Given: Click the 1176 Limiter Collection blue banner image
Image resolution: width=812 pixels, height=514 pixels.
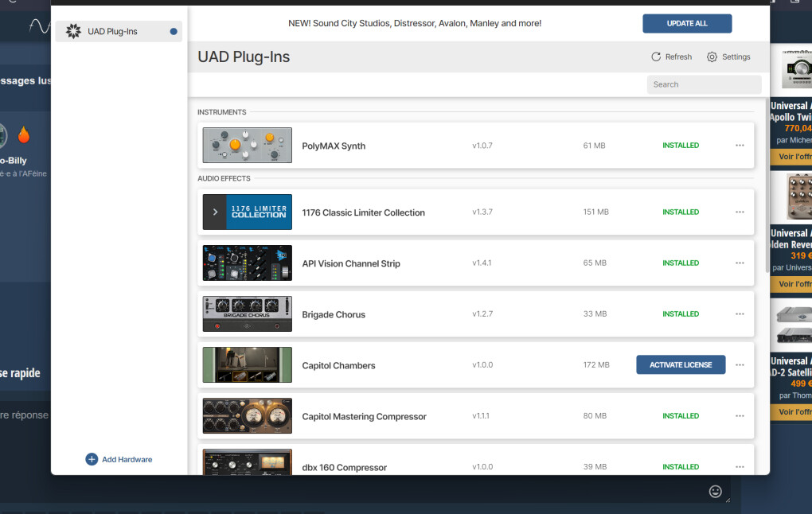Looking at the screenshot, I should click(x=259, y=212).
